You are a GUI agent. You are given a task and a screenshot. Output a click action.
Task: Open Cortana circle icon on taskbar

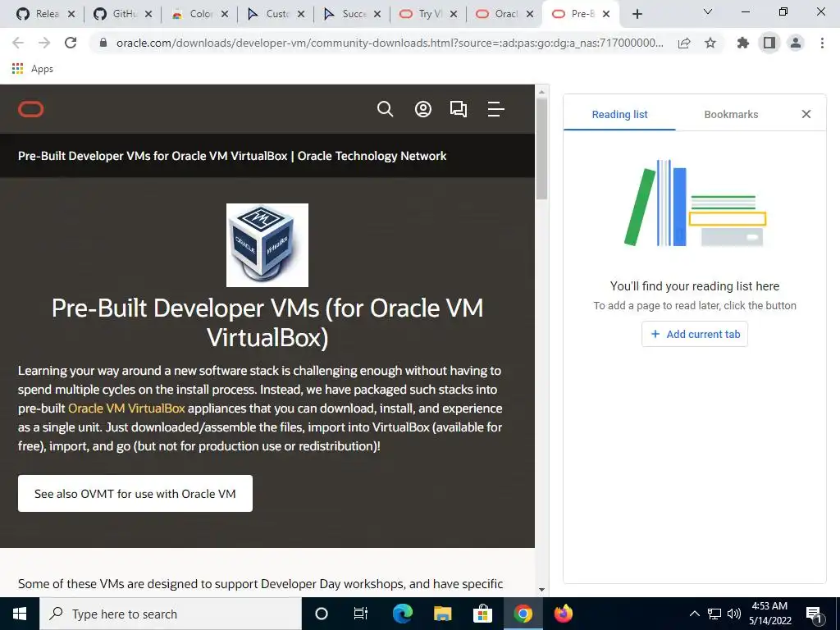(321, 614)
